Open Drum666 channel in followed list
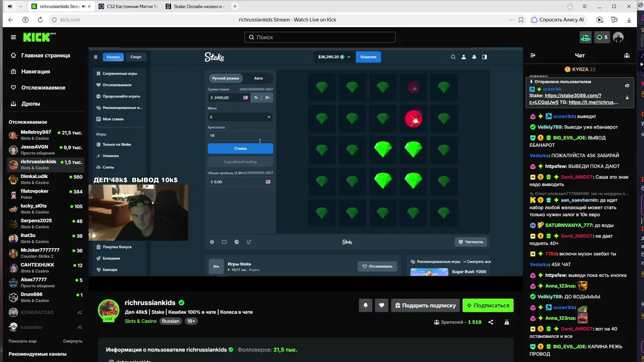 45,297
